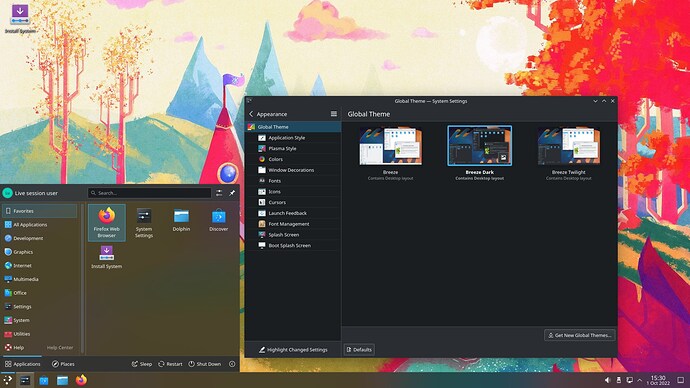
Task: Open System Settings from favorites grid
Action: tap(144, 222)
